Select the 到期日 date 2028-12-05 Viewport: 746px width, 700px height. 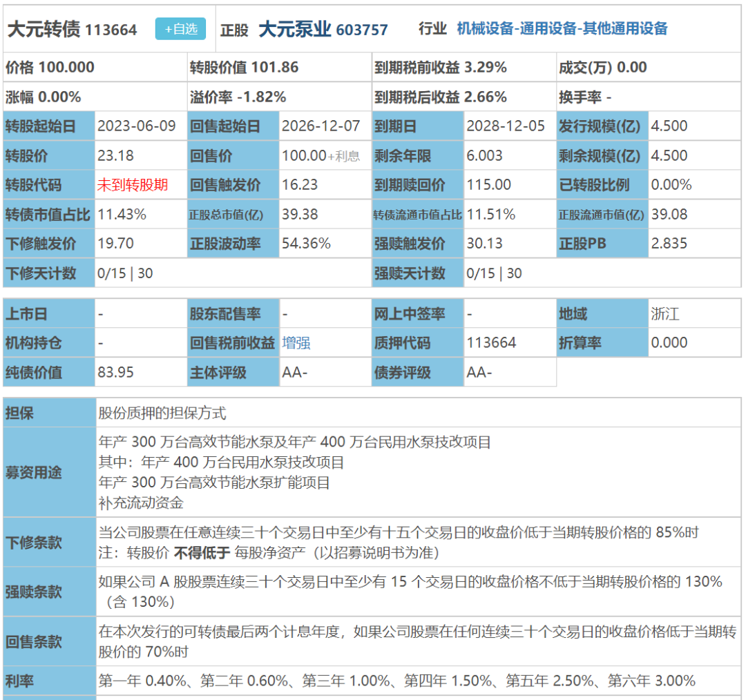(x=506, y=126)
